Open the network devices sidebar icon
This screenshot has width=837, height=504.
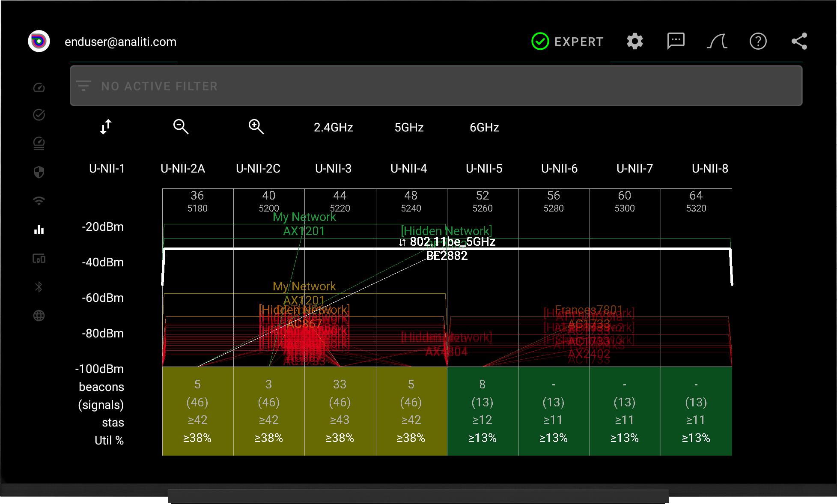pos(39,259)
